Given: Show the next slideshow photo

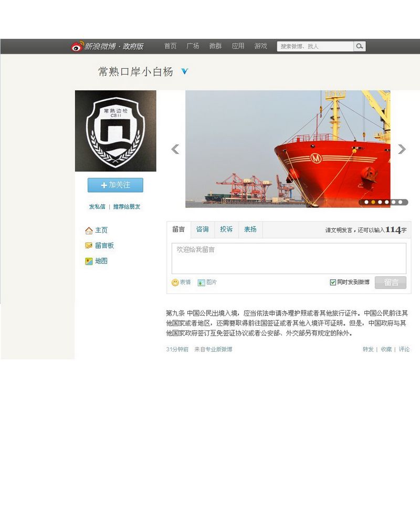Looking at the screenshot, I should (x=402, y=149).
